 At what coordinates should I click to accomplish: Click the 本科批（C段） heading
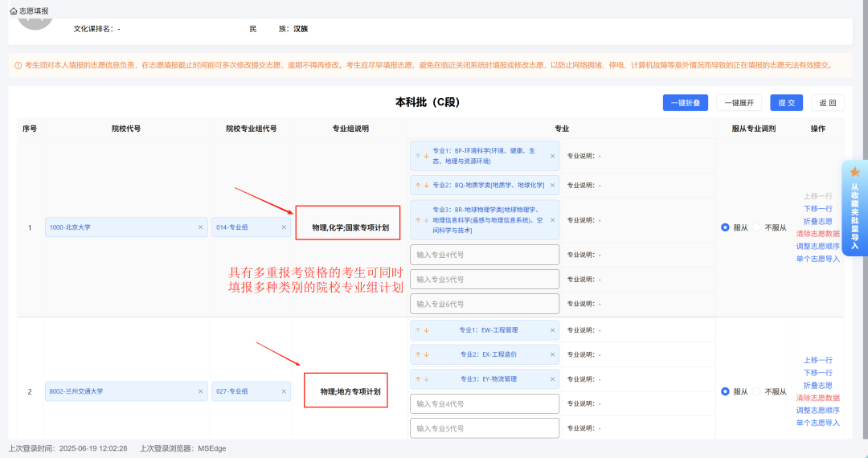tap(428, 103)
